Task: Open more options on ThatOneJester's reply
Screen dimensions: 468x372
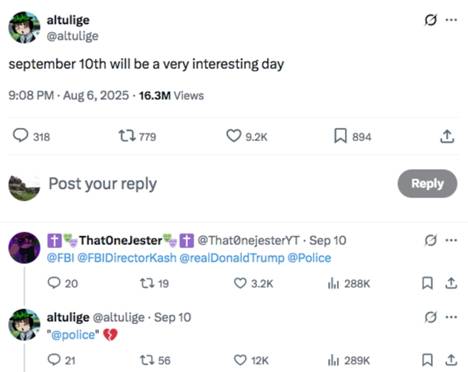Action: [x=451, y=240]
